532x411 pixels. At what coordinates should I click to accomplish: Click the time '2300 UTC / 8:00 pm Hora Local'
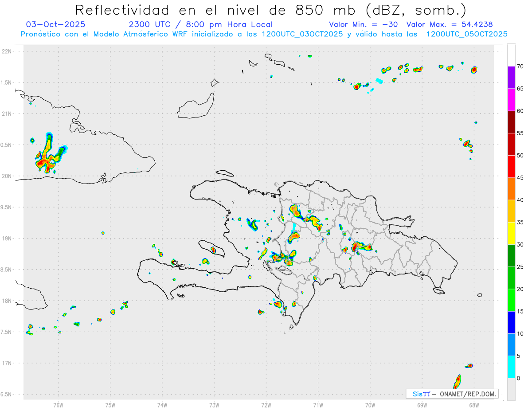(x=200, y=24)
